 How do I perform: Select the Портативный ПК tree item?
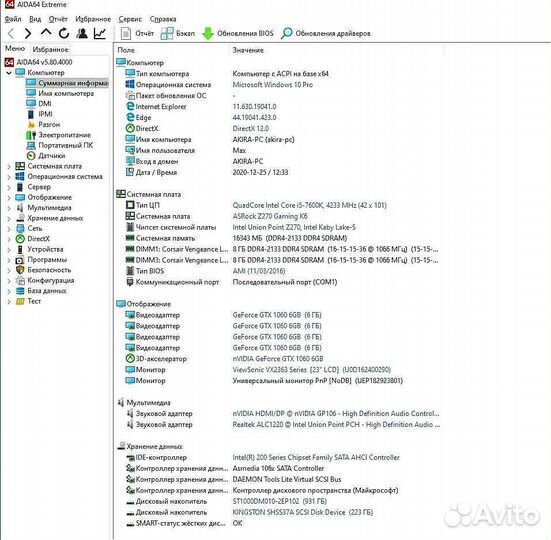[x=60, y=145]
